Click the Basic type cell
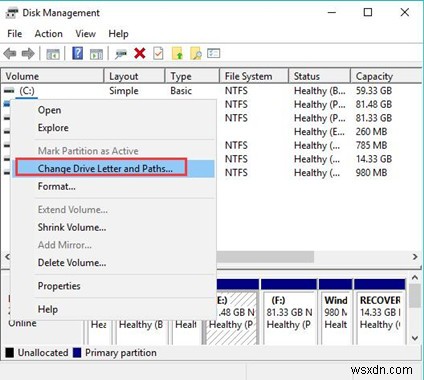Screen dimensions: 424x380 [181, 91]
